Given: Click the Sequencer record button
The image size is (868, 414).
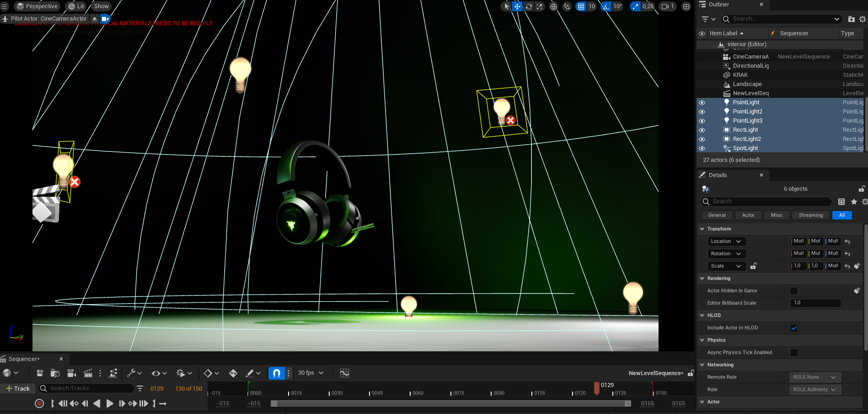Looking at the screenshot, I should pos(39,403).
